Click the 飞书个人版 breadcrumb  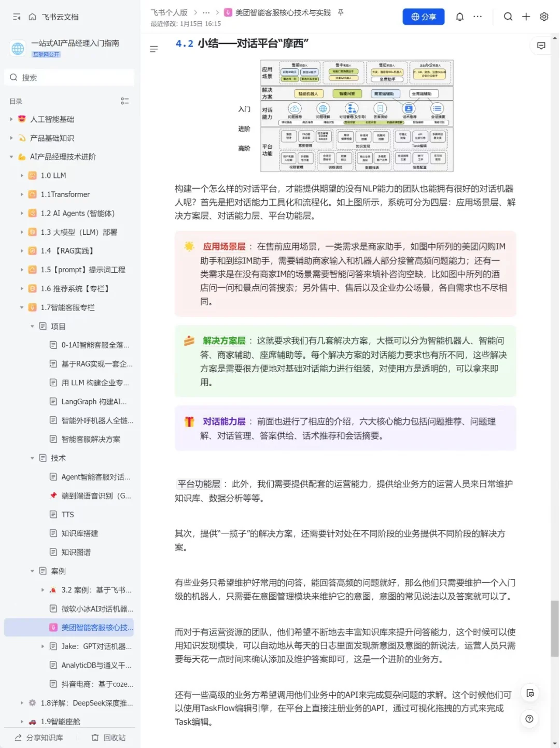(169, 12)
